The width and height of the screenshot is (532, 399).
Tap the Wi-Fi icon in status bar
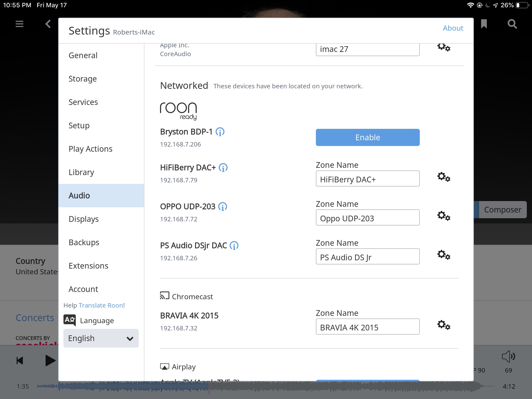(470, 5)
